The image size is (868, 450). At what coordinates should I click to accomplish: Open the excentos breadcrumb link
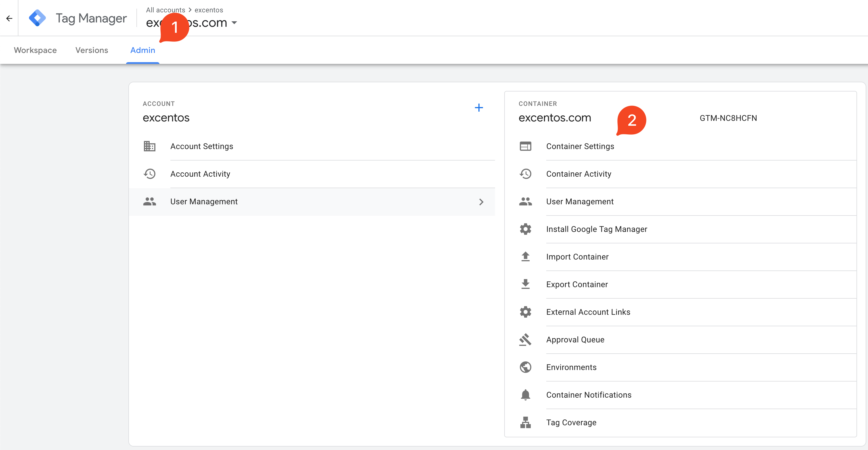click(209, 10)
